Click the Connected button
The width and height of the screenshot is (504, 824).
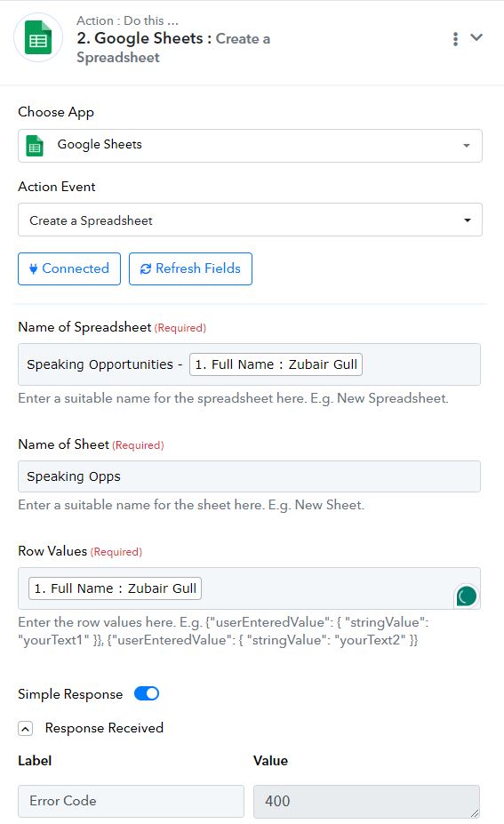pyautogui.click(x=69, y=268)
